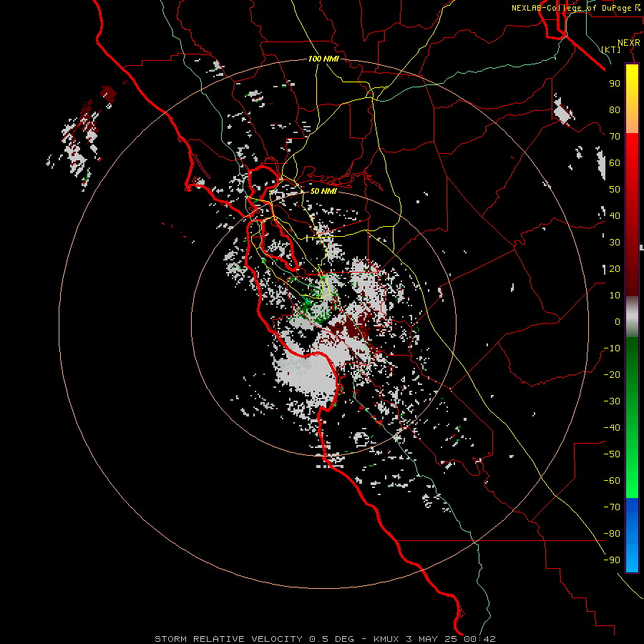Select the -70 value on velocity scale
644x644 pixels.
(612, 507)
